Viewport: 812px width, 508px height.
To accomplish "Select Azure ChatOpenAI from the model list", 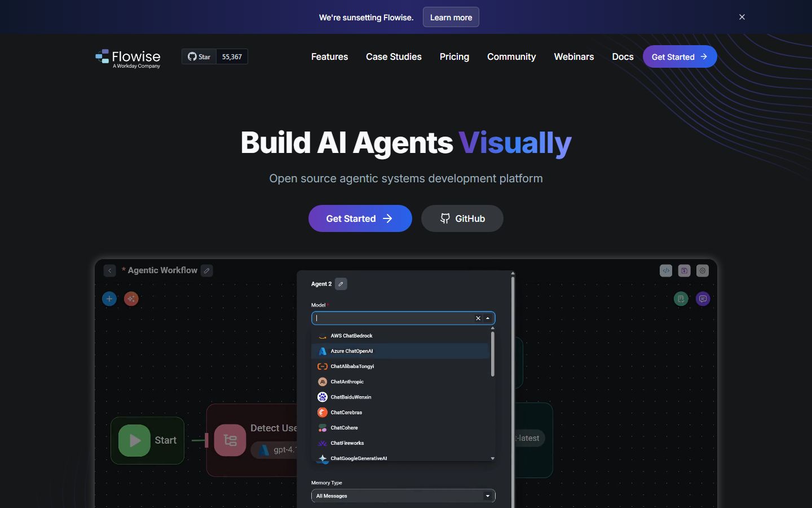I will pyautogui.click(x=400, y=351).
